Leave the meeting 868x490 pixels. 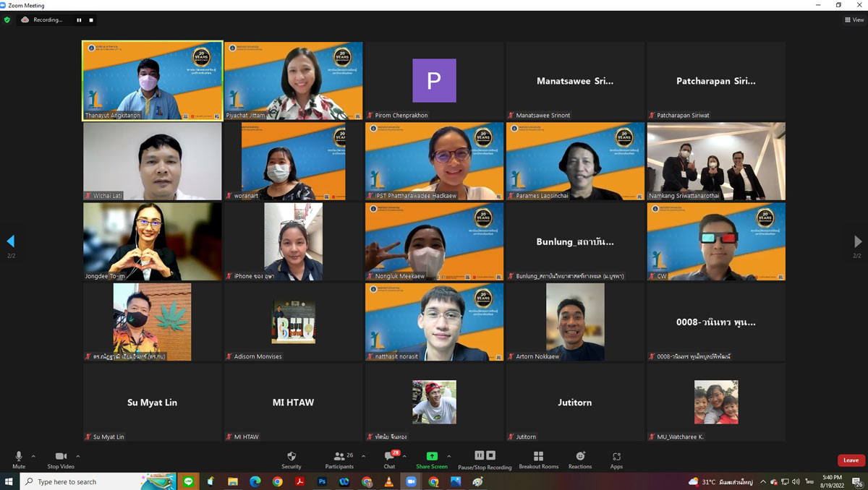[851, 460]
